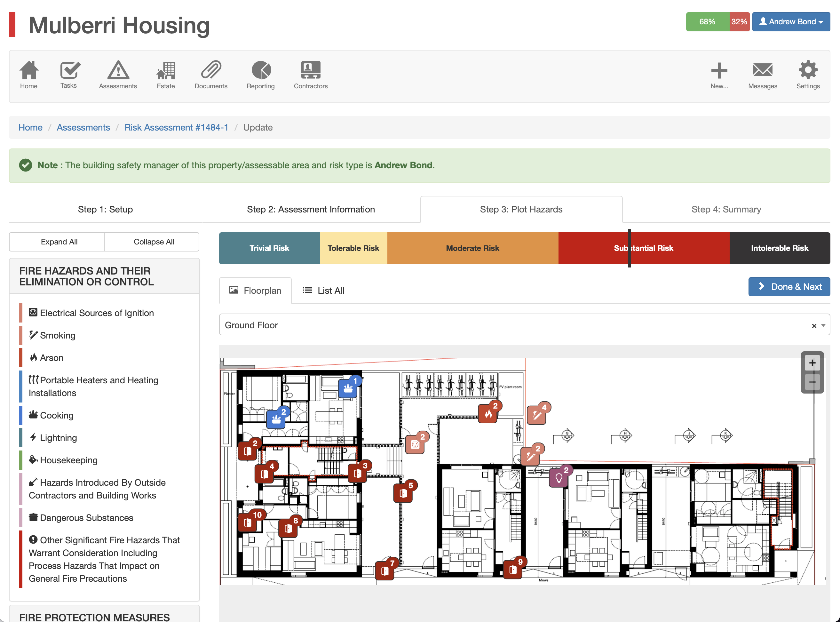Clear the Ground Floor selection
The height and width of the screenshot is (622, 840).
coord(814,326)
